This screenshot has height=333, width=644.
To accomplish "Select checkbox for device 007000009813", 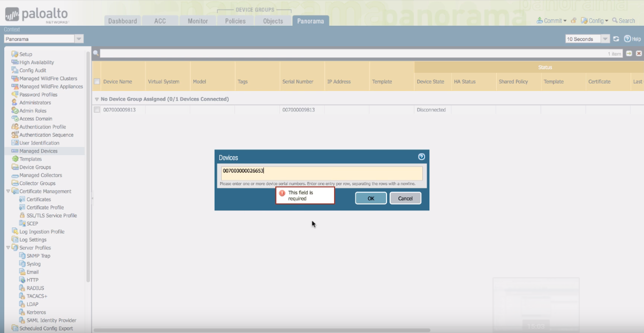I will click(97, 110).
